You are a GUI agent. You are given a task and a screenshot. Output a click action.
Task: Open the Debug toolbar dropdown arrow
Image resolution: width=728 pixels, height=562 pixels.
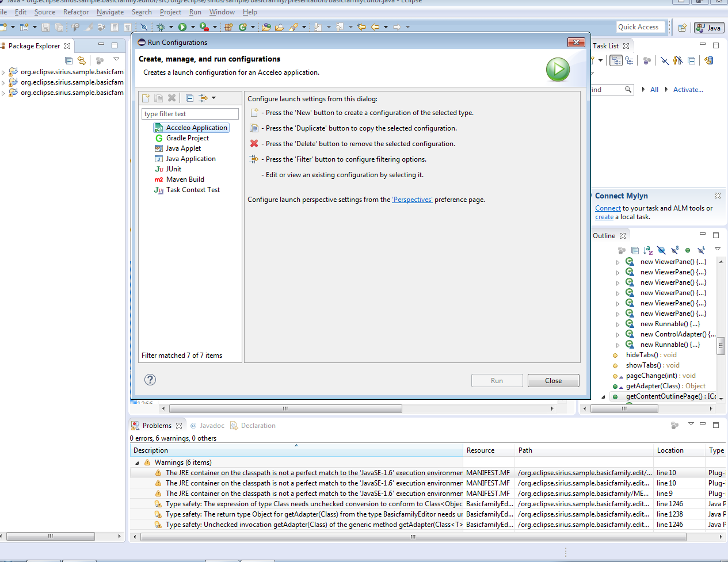pyautogui.click(x=171, y=27)
